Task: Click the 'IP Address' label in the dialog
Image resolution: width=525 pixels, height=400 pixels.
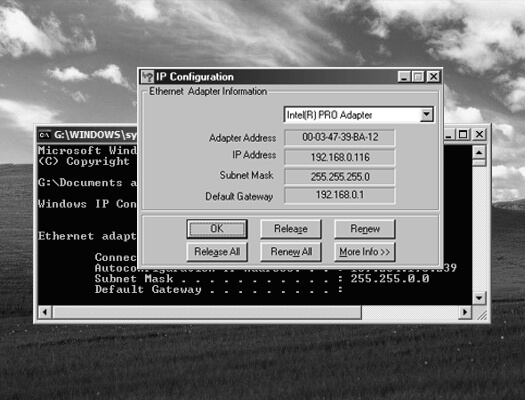Action: [x=254, y=155]
